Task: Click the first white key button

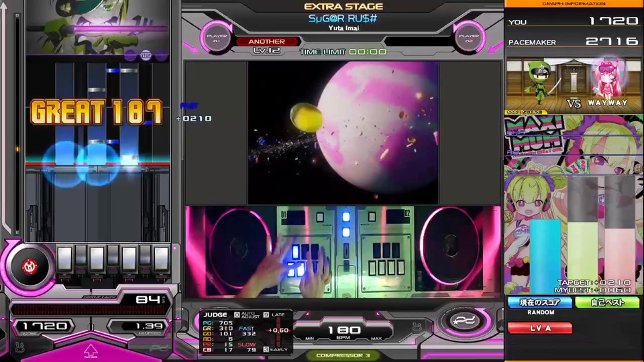Action: (x=64, y=259)
